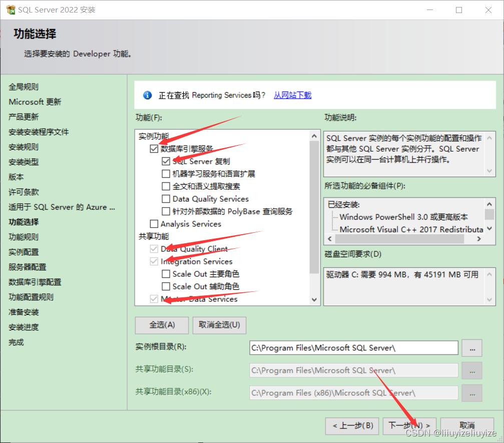Check Scale Out 主要角色 option

pos(166,274)
